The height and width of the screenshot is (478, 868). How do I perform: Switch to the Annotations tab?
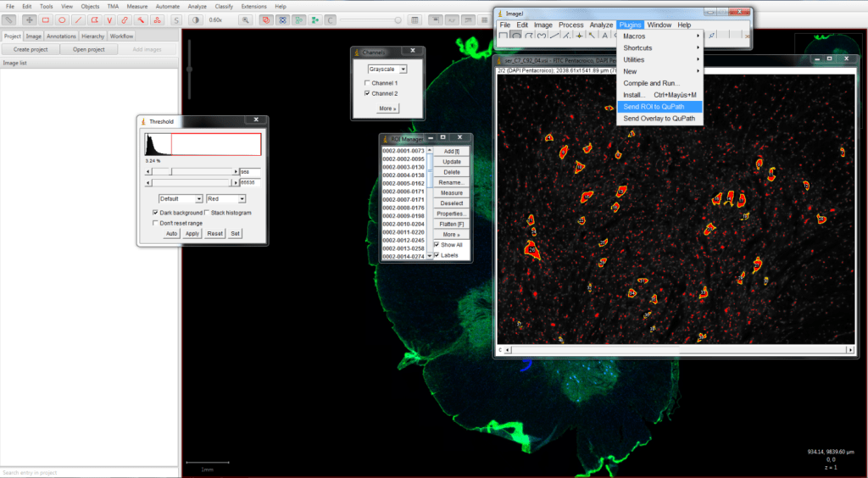pos(62,36)
